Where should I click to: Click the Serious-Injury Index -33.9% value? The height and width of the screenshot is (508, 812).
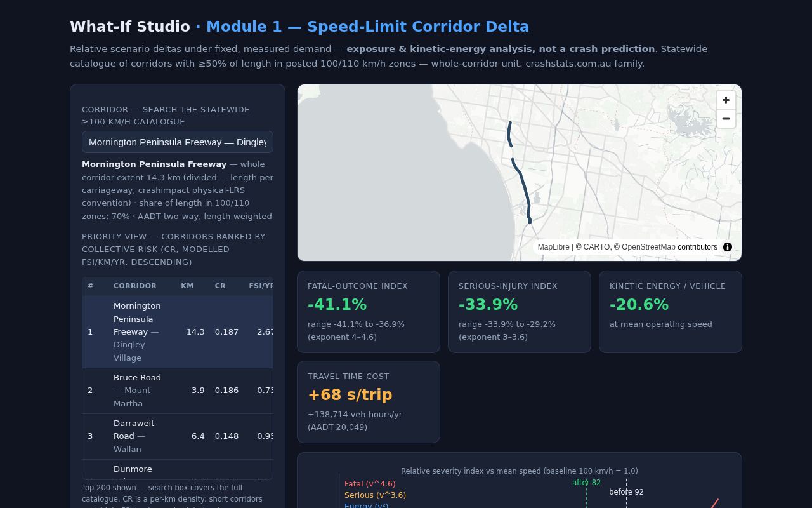[488, 305]
